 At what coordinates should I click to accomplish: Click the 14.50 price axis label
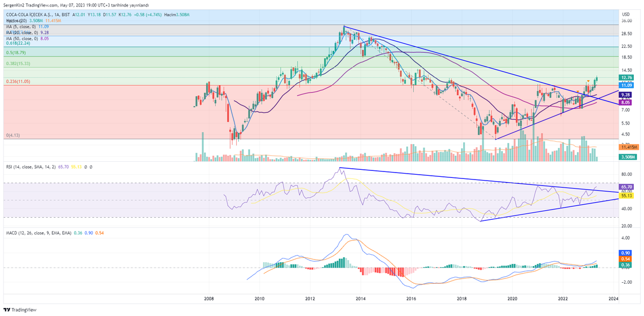(626, 70)
